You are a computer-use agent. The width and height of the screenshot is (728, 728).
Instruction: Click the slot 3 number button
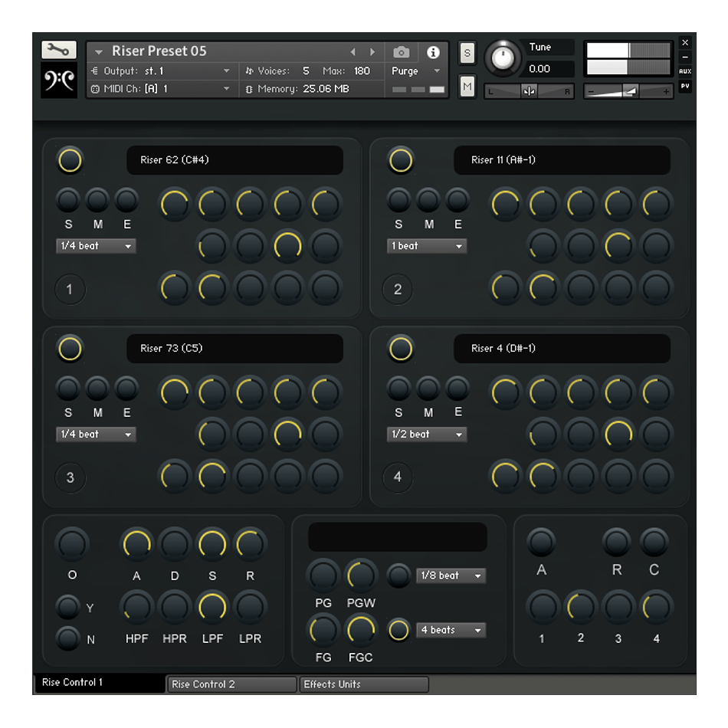(x=70, y=477)
